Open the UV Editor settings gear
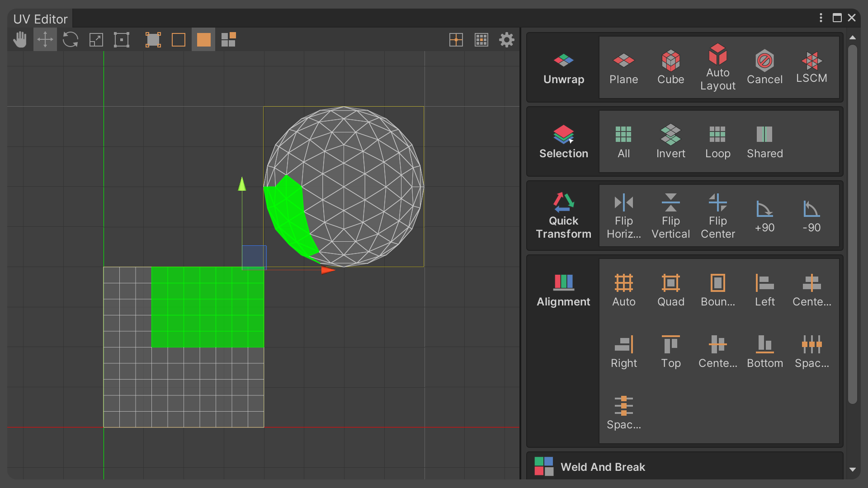Viewport: 868px width, 488px height. tap(507, 40)
